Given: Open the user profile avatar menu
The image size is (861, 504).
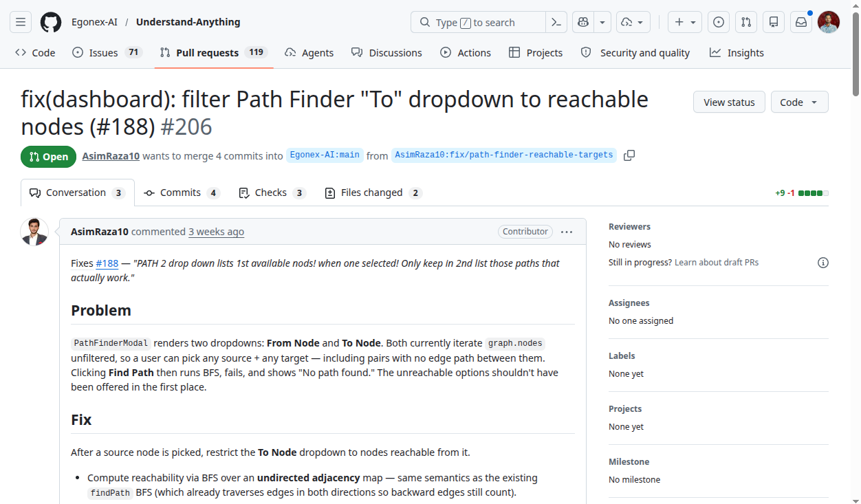Looking at the screenshot, I should (x=829, y=22).
